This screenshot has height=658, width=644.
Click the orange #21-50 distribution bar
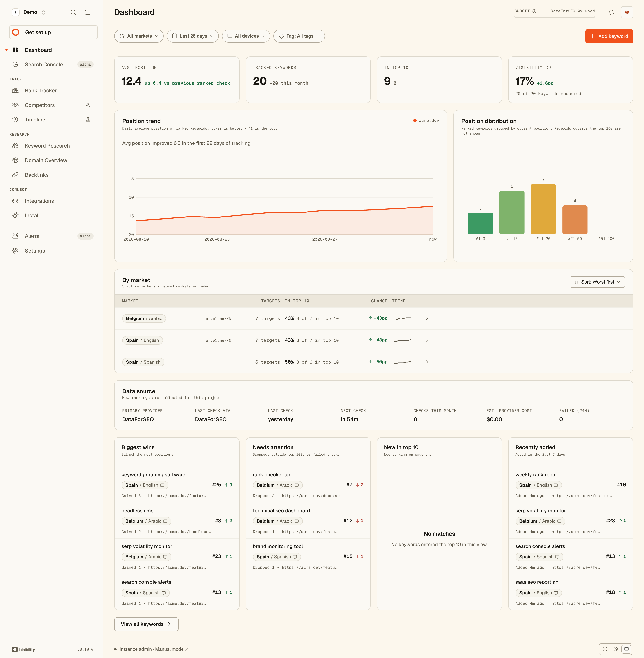point(575,220)
